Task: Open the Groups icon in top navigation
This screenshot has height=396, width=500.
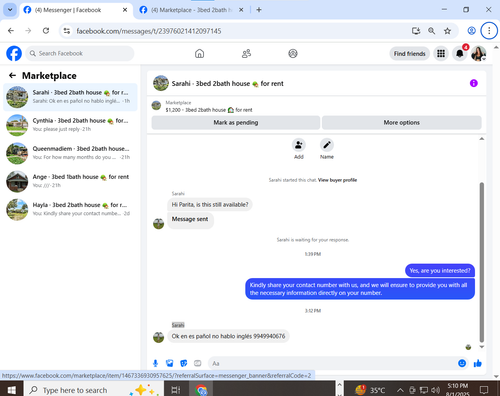Action: (293, 54)
